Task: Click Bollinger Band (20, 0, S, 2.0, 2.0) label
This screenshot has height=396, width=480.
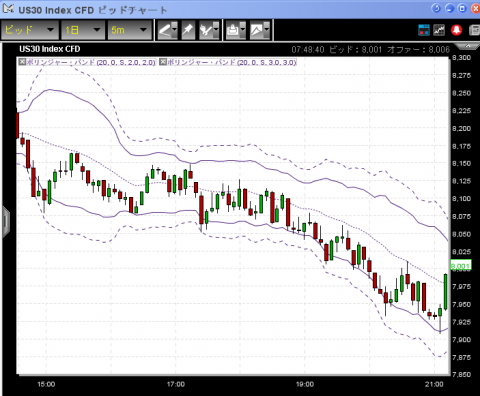Action: (91, 62)
